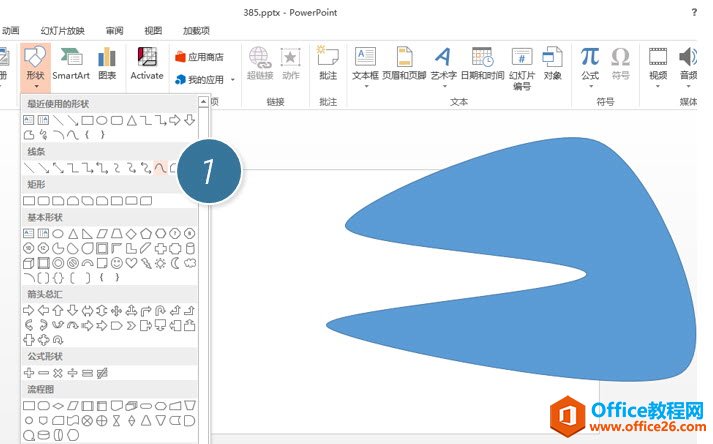Select the cube shape in 基本形状
Screen dimensions: 713x444
coord(29,263)
